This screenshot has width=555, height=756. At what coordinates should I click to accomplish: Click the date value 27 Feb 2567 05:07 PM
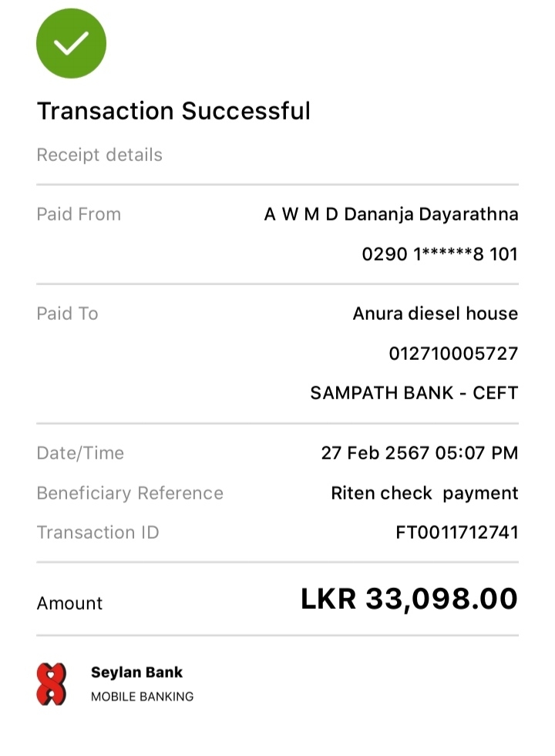click(x=419, y=453)
